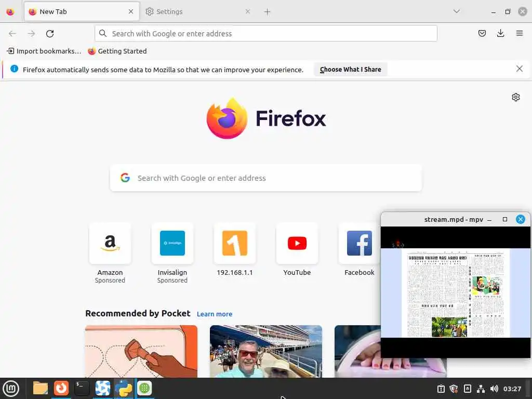
Task: Open the Pocket story with heart patch illustration
Action: (x=141, y=352)
